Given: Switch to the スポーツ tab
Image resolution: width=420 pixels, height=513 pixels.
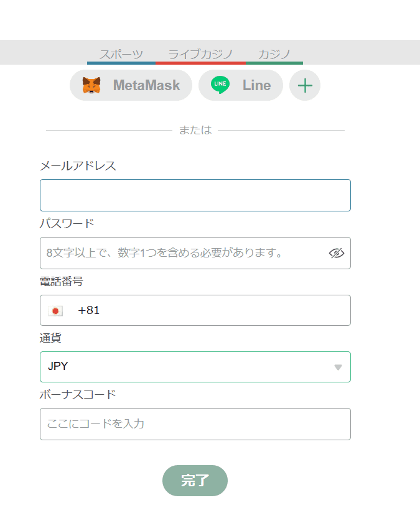Looking at the screenshot, I should point(121,55).
